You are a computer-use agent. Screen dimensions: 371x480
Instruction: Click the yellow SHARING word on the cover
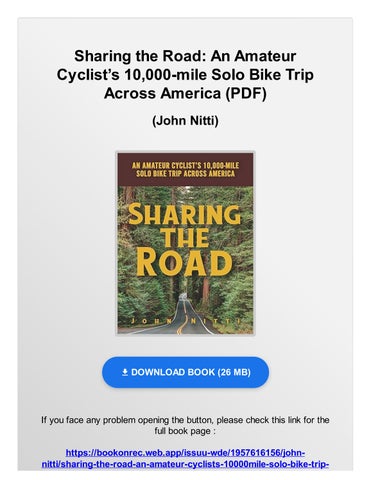[184, 214]
